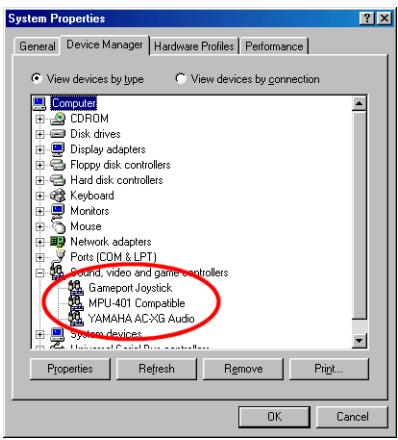The height and width of the screenshot is (440, 398).
Task: Click the device list scrollbar thumb
Action: coord(359,216)
